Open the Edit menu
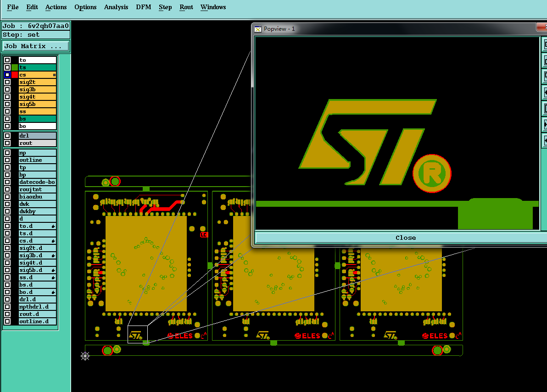The height and width of the screenshot is (392, 547). [32, 7]
